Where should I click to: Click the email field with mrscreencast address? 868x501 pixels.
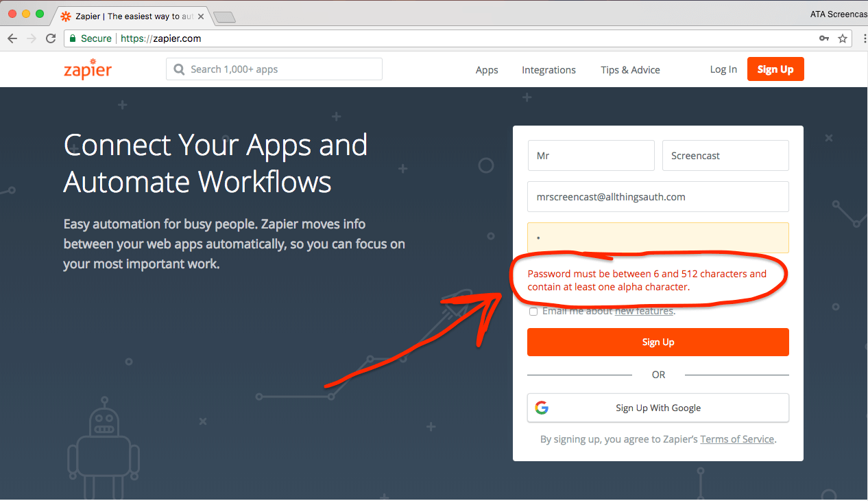click(x=658, y=197)
